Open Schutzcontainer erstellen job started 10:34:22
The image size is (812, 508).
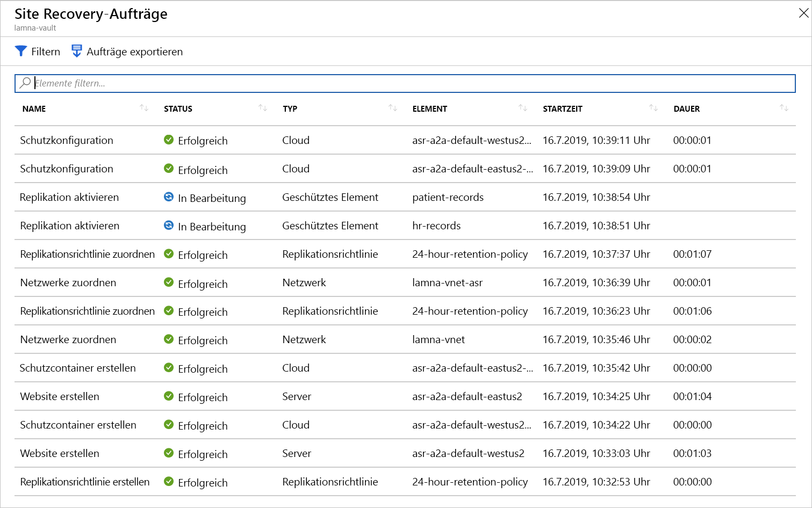(x=78, y=425)
